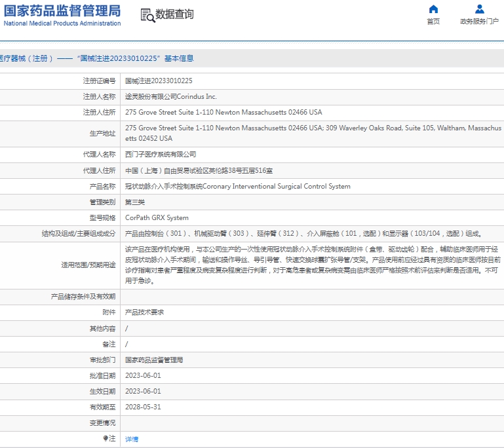504x448 pixels.
Task: Select registration number value 国械注进20233010225
Action: coord(159,81)
